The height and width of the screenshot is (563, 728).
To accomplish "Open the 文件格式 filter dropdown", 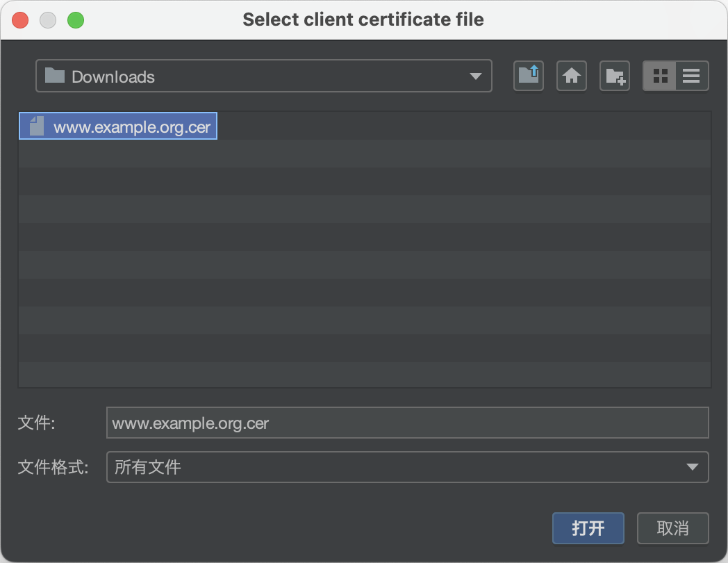I will coord(407,467).
